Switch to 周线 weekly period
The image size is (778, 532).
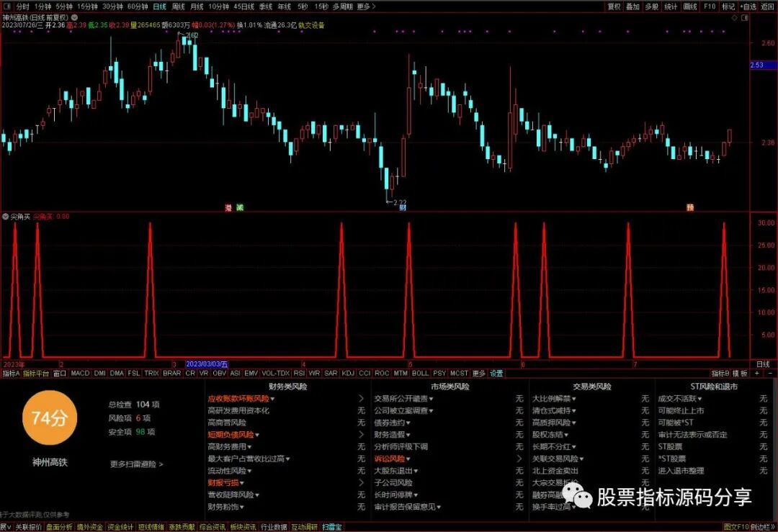click(178, 6)
